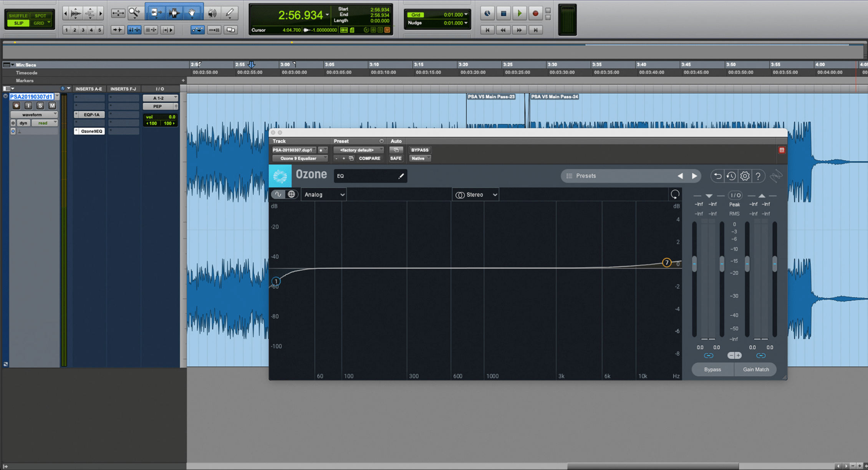Click the SAFE automation button
The height and width of the screenshot is (470, 868).
tap(396, 158)
